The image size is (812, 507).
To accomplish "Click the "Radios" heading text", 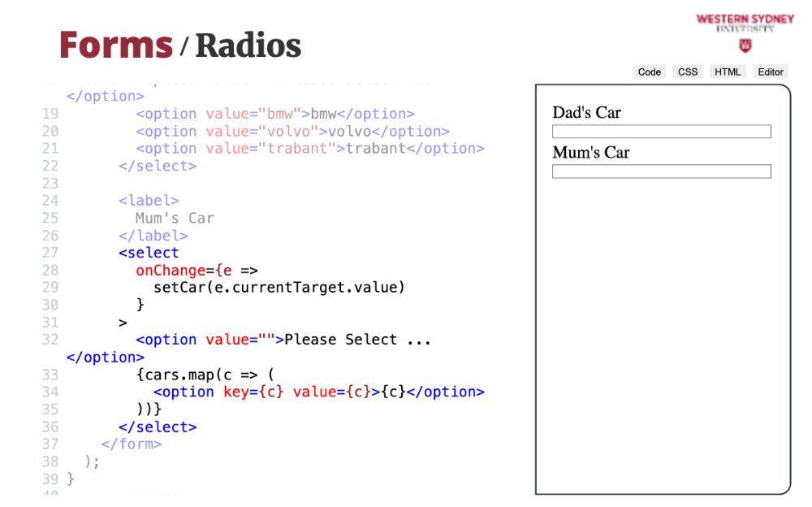I will tap(248, 45).
